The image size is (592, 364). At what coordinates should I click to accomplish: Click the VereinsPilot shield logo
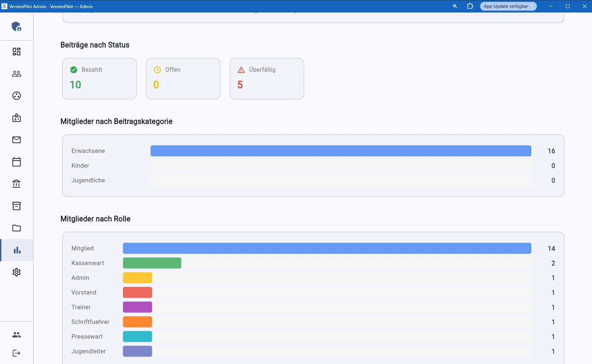[x=16, y=26]
